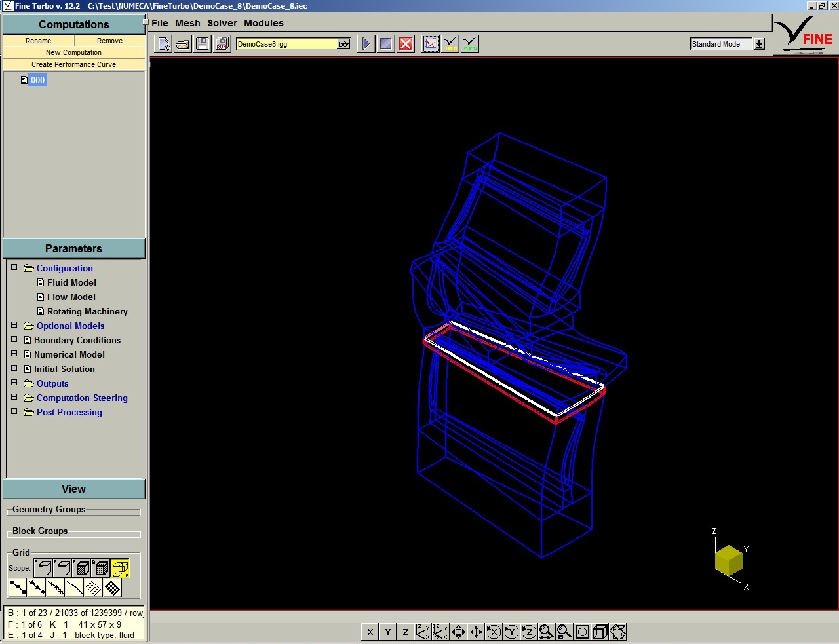
Task: Toggle the yellow Grid scope cube icon
Action: 120,568
